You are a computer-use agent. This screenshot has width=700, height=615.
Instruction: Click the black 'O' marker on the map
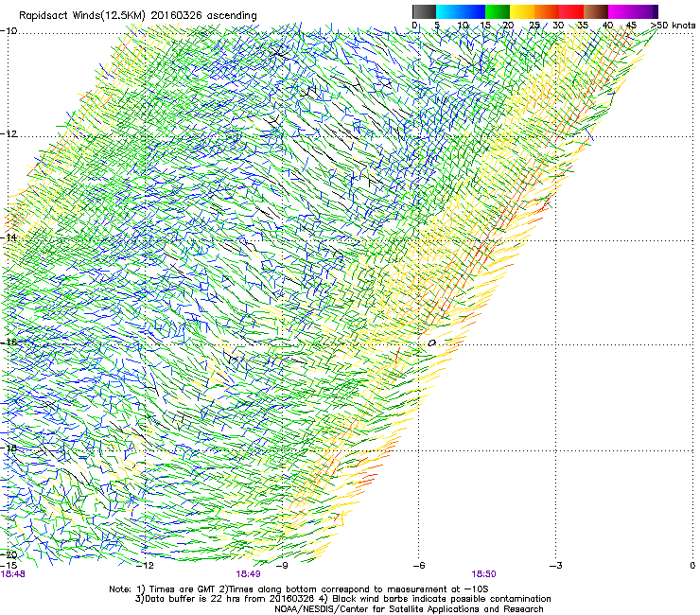[x=431, y=343]
